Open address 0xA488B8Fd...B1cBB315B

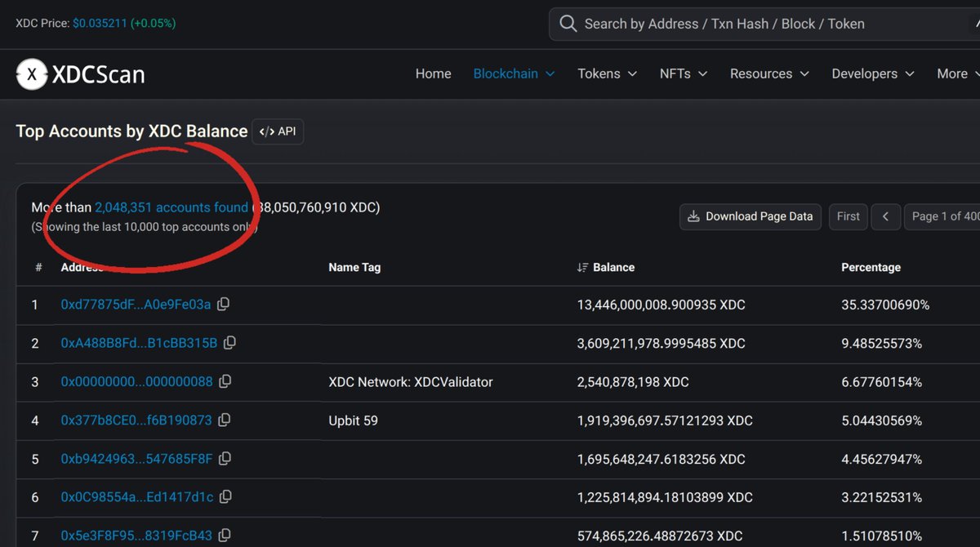[x=139, y=343]
